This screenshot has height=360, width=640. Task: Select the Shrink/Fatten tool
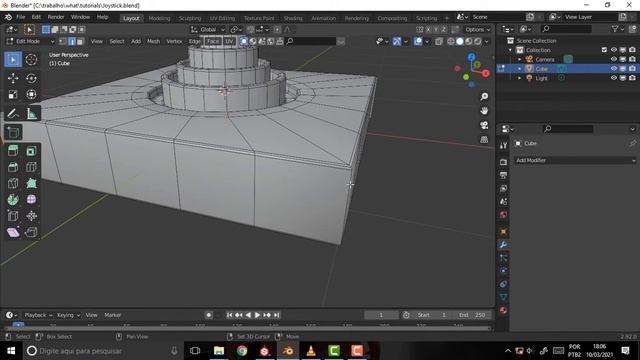(x=31, y=216)
